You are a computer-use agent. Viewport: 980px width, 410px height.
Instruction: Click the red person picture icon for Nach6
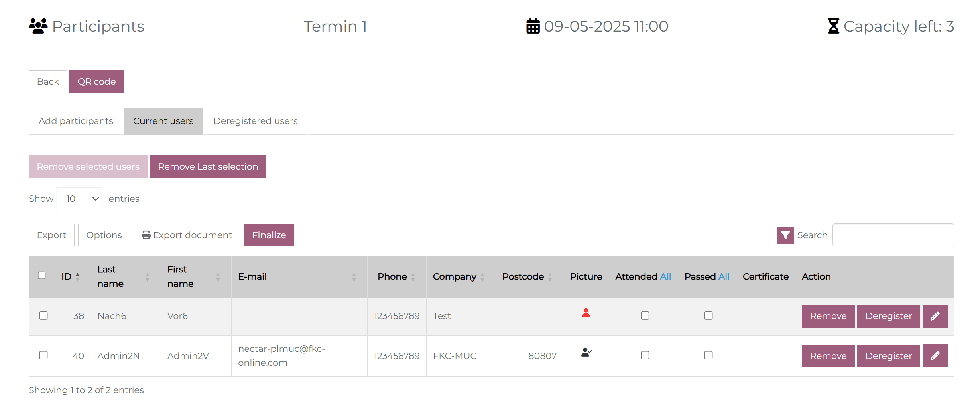tap(586, 313)
